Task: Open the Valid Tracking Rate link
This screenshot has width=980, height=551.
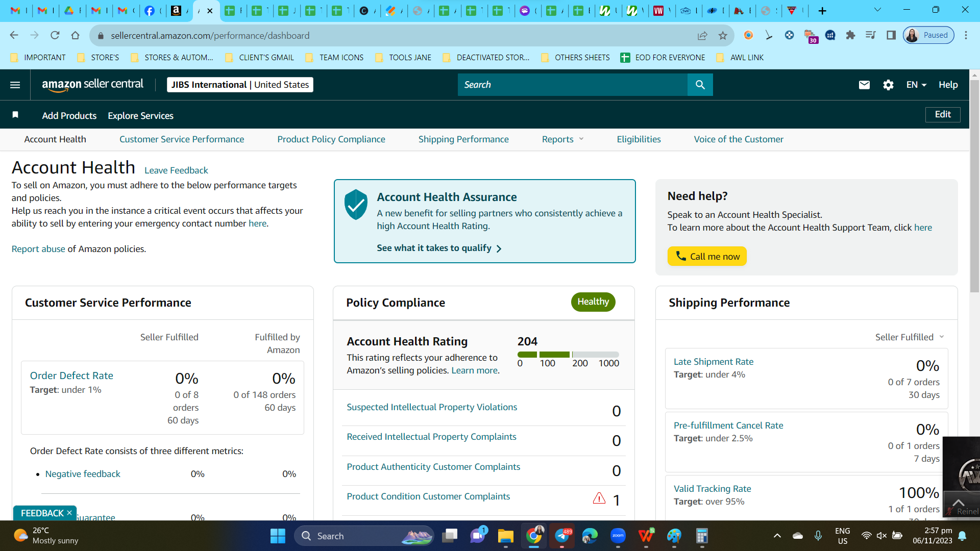Action: (713, 489)
